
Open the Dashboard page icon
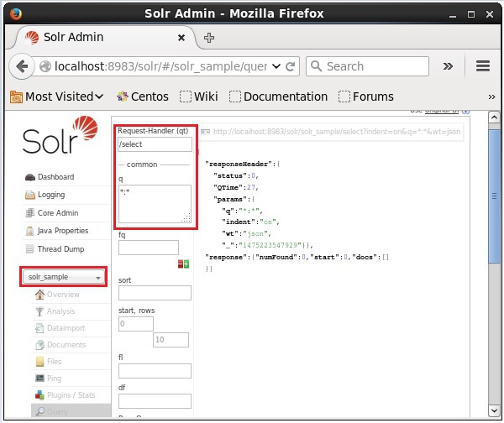(x=30, y=177)
